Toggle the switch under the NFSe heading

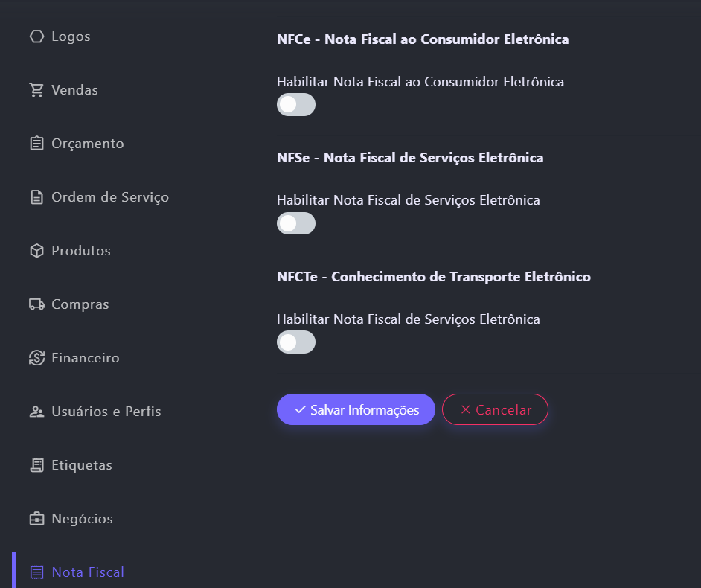(x=296, y=223)
